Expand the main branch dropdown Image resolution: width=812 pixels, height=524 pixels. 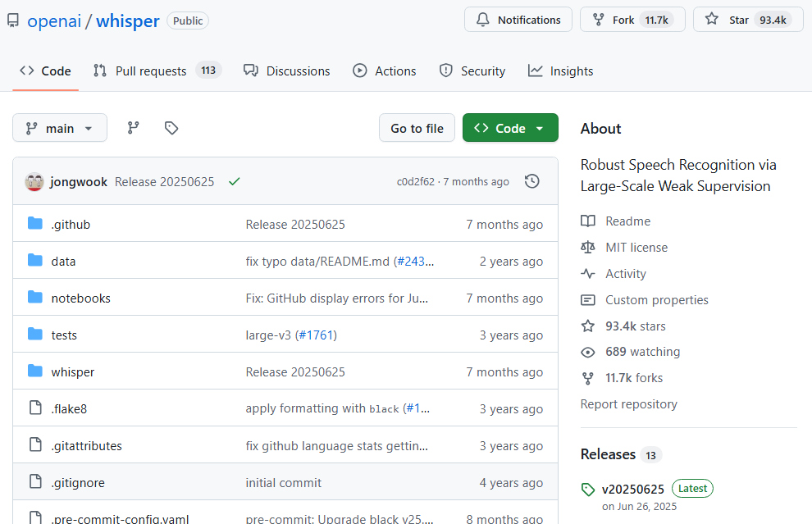pyautogui.click(x=60, y=128)
